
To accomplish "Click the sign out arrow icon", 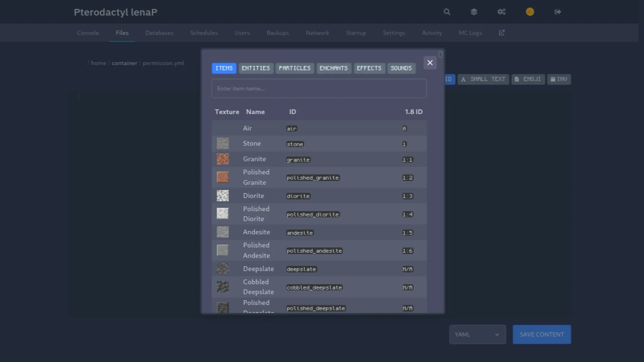I will tap(557, 12).
